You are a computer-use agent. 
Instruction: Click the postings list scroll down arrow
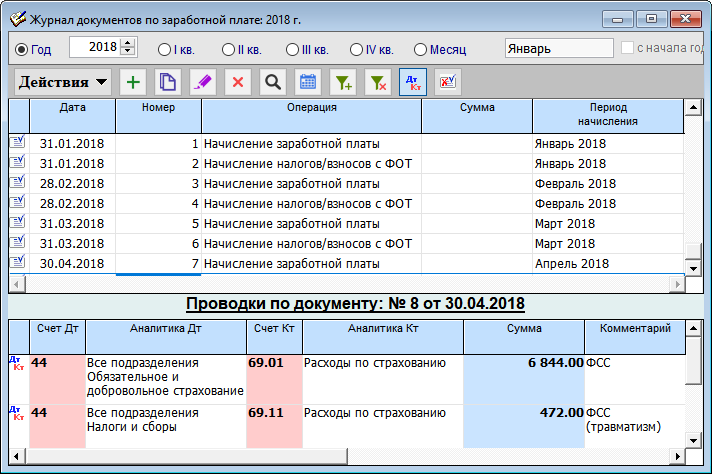[693, 440]
